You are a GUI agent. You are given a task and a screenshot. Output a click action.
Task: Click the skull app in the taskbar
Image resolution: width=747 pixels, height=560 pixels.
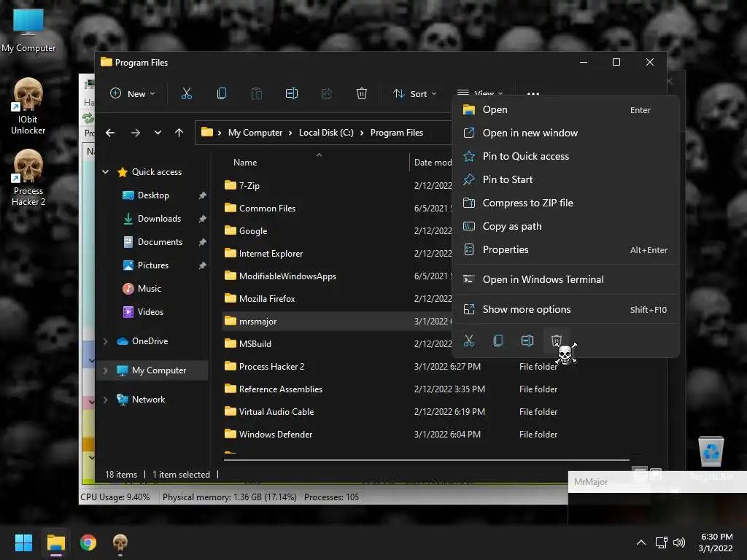pos(120,542)
